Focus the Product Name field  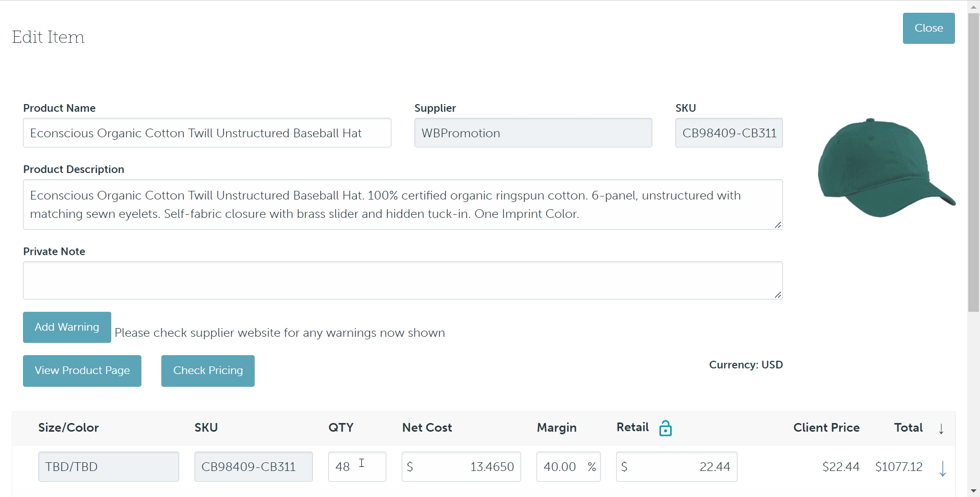pos(207,133)
